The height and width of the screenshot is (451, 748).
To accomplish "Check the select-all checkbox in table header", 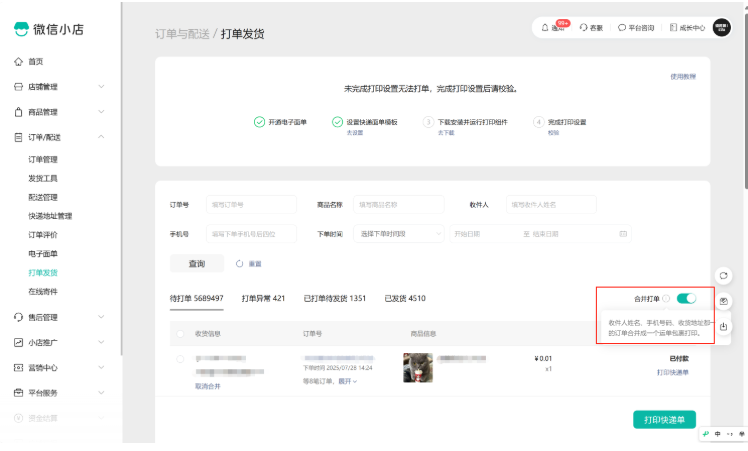I will coord(180,334).
